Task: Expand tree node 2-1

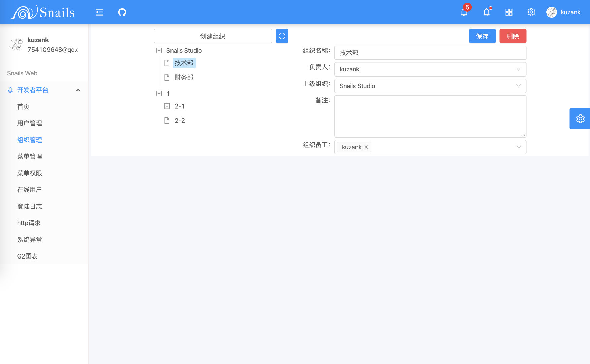Action: pos(167,106)
